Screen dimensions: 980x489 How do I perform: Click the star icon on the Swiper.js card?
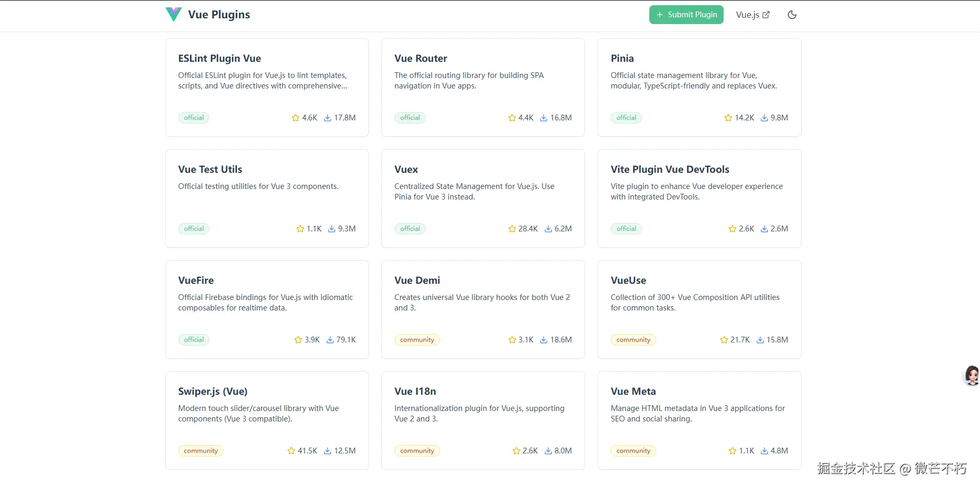tap(291, 451)
